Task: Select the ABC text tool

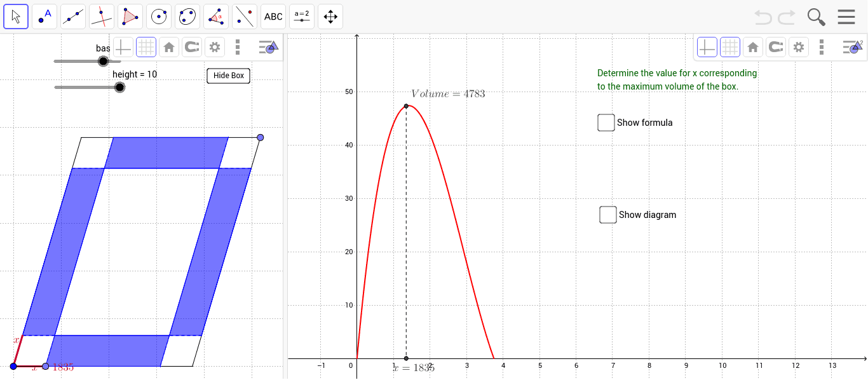Action: (x=273, y=17)
